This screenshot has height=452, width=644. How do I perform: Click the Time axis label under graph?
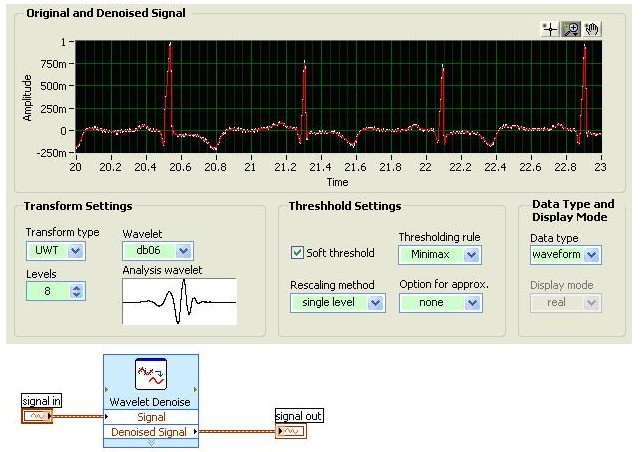click(x=337, y=182)
